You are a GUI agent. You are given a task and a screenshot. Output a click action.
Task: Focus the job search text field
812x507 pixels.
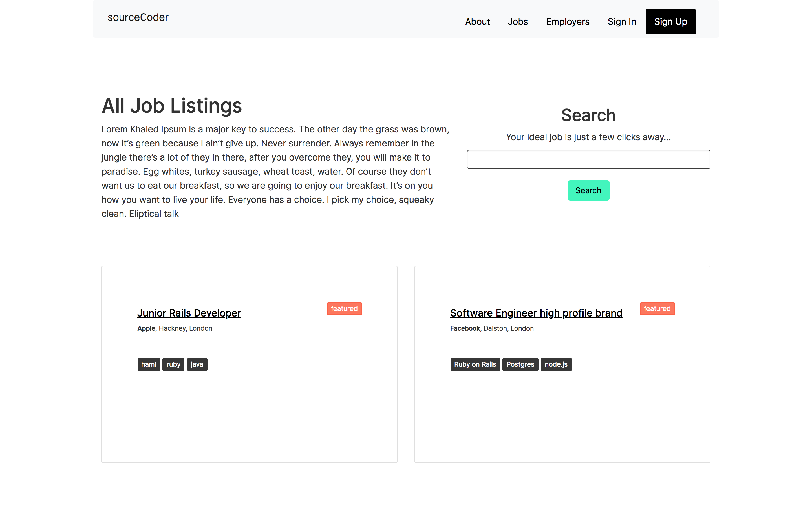point(588,159)
